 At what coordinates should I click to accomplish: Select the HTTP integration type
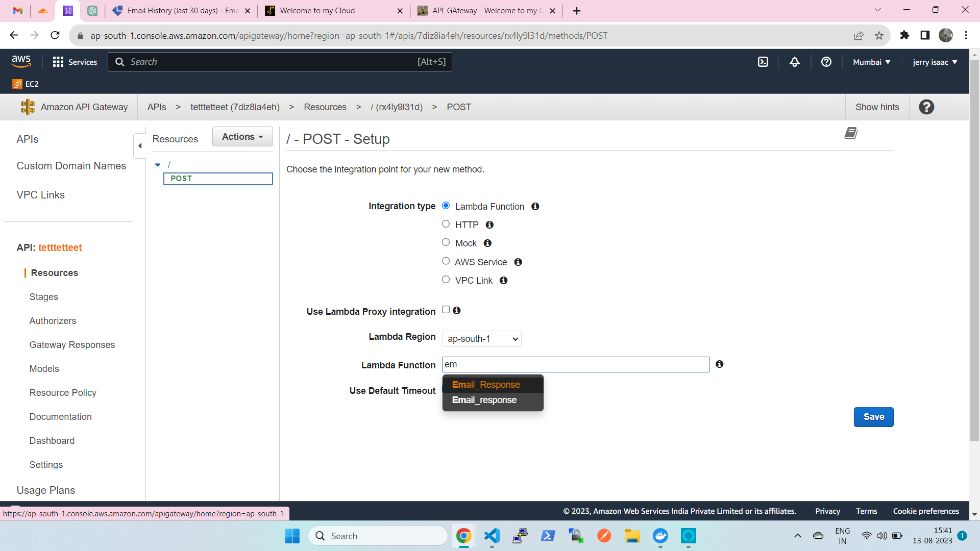[x=446, y=224]
